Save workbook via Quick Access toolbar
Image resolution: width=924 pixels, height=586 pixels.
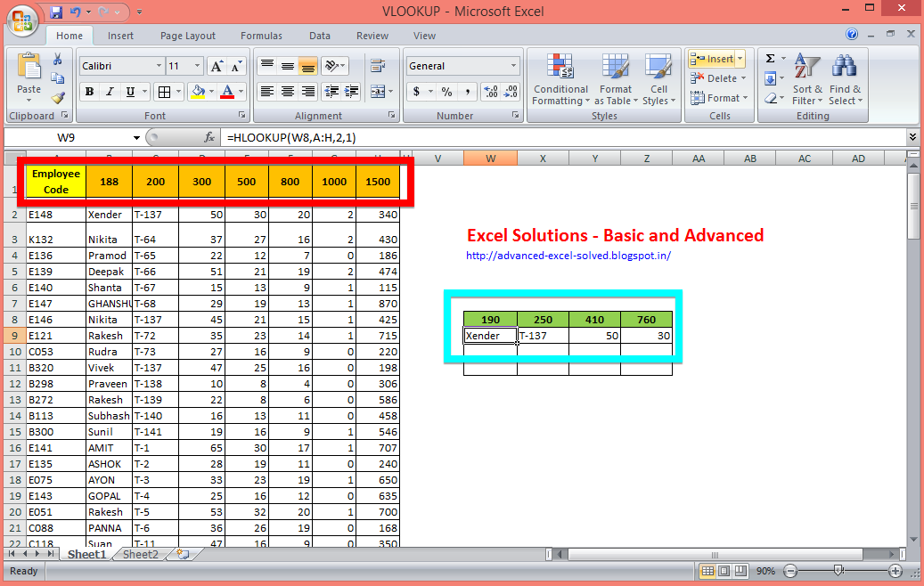(x=56, y=12)
